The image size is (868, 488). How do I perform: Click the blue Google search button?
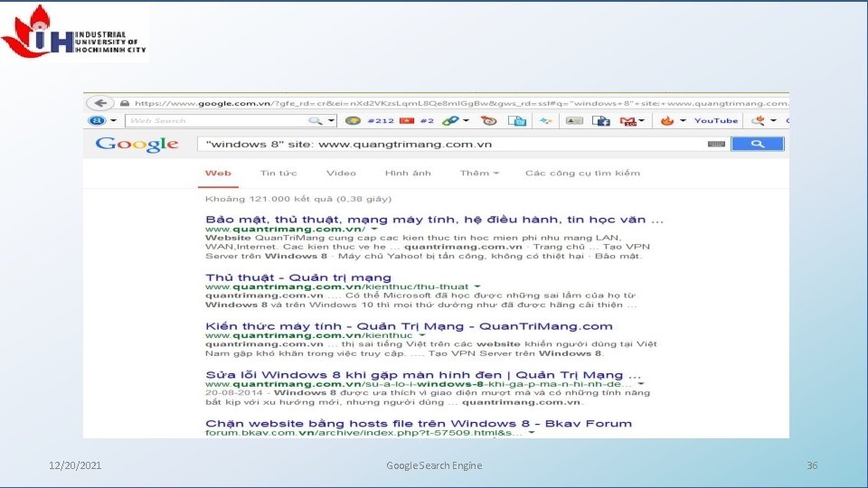click(758, 144)
